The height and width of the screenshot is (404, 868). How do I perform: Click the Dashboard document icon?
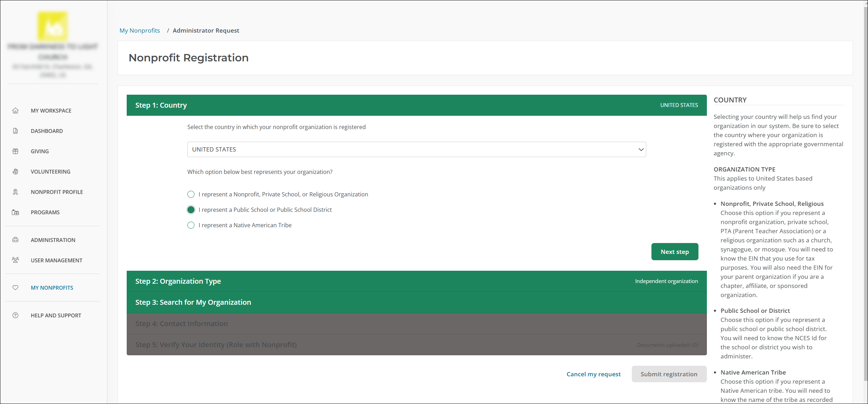(x=15, y=131)
